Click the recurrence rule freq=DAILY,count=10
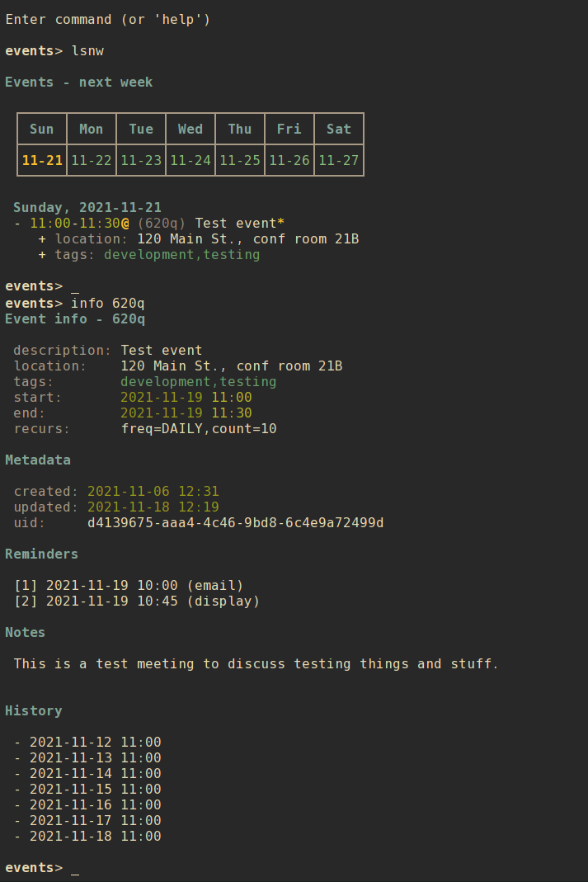Viewport: 588px width, 882px height. click(x=198, y=429)
